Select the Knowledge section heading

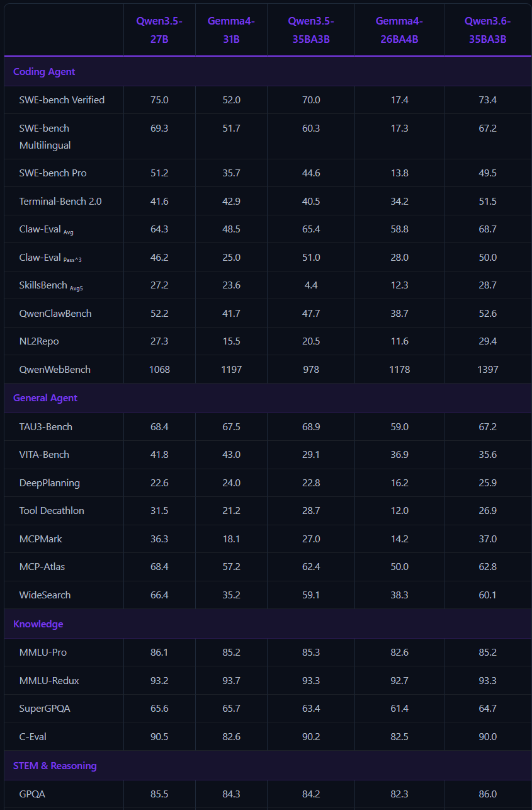tap(38, 624)
